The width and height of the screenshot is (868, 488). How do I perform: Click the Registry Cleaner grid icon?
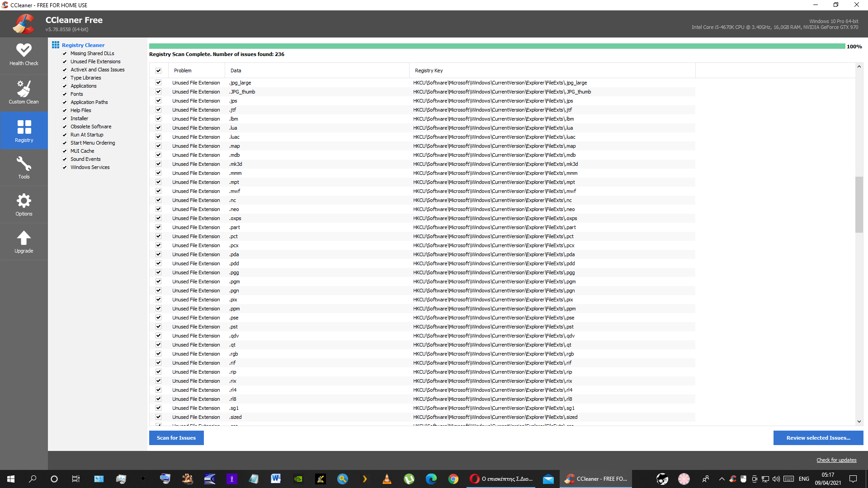coord(56,45)
